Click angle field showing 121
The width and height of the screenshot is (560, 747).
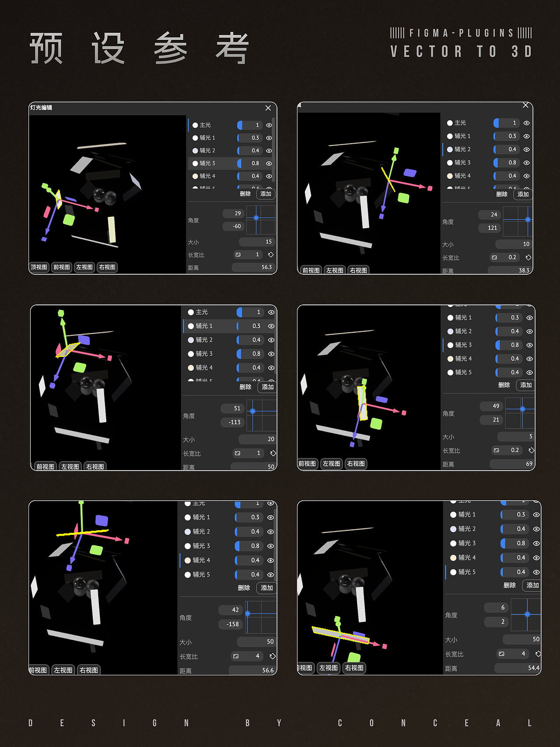tap(490, 228)
